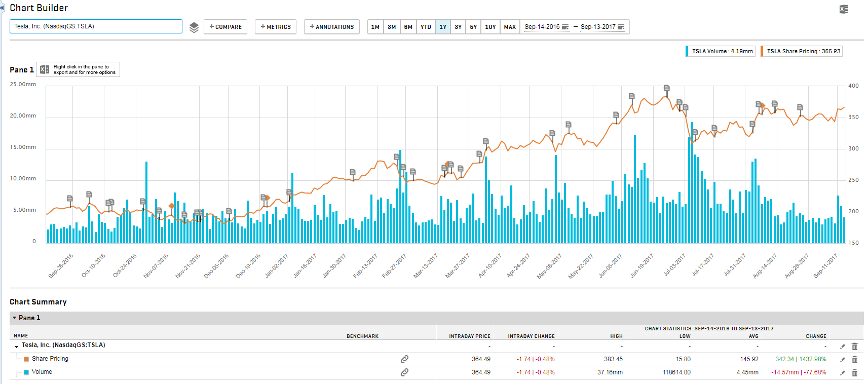Select the 1M time range
The image size is (868, 384).
click(375, 27)
